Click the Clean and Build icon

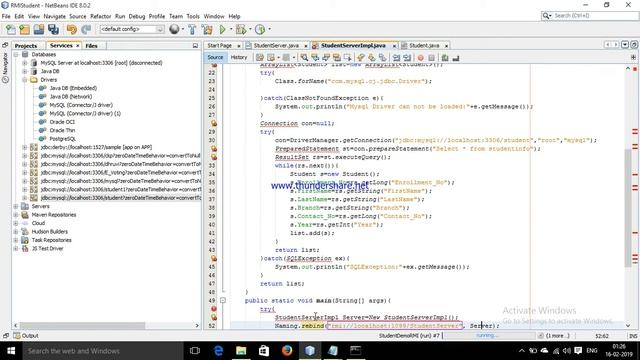click(x=207, y=29)
